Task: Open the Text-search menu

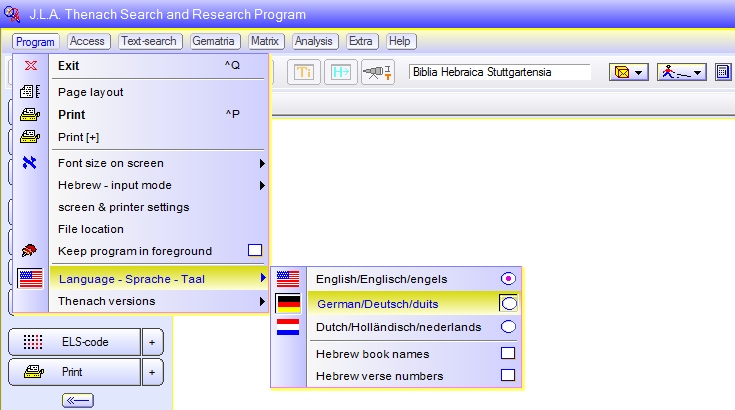Action: pyautogui.click(x=150, y=41)
